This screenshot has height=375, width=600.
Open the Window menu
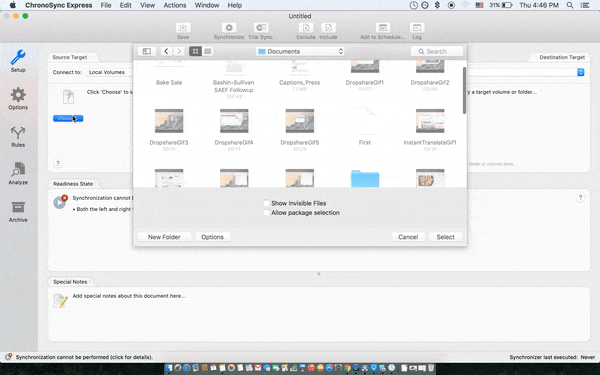[x=207, y=5]
